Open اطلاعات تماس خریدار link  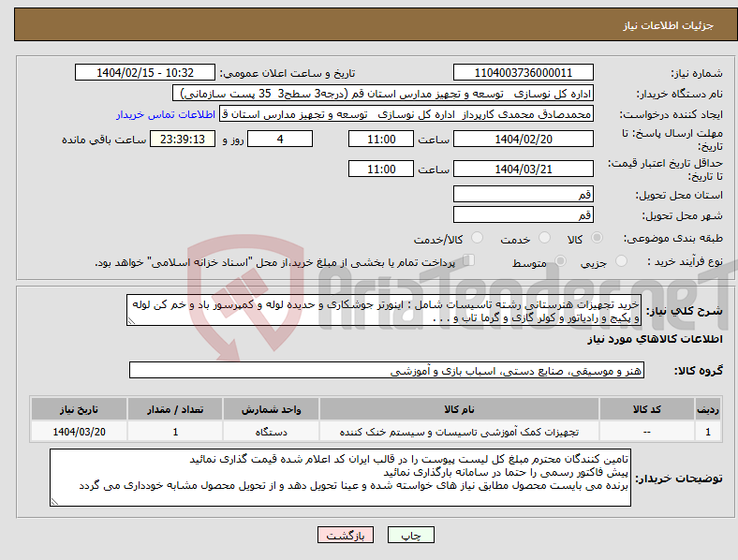[166, 114]
